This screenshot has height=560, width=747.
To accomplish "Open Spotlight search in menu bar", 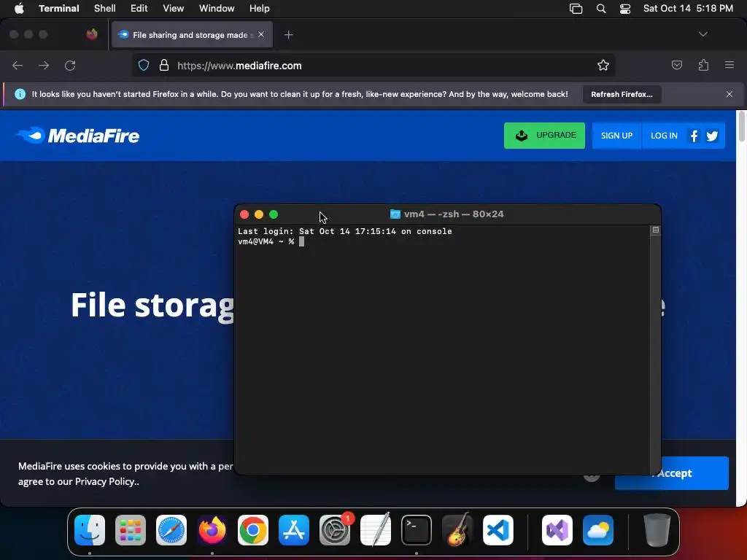I will point(601,9).
